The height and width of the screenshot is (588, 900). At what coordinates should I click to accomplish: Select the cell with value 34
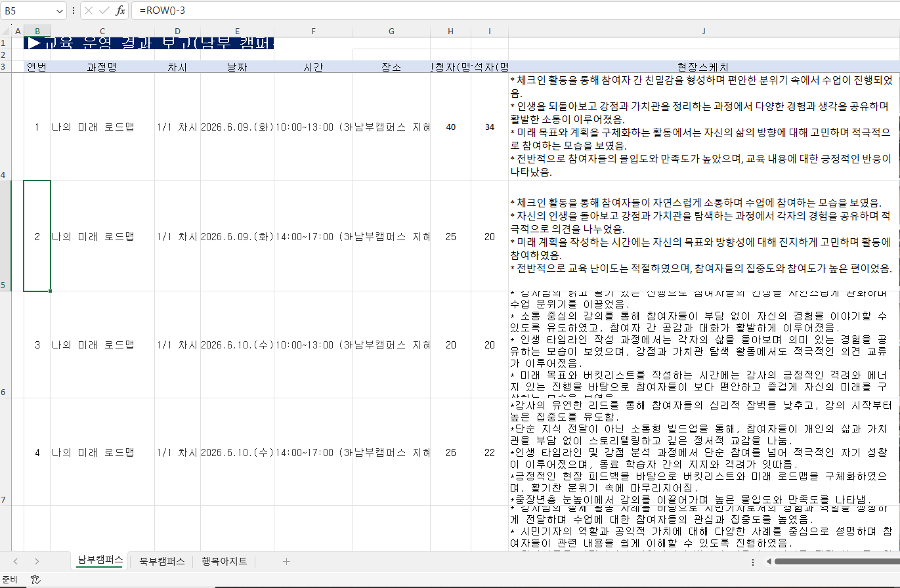[x=490, y=127]
